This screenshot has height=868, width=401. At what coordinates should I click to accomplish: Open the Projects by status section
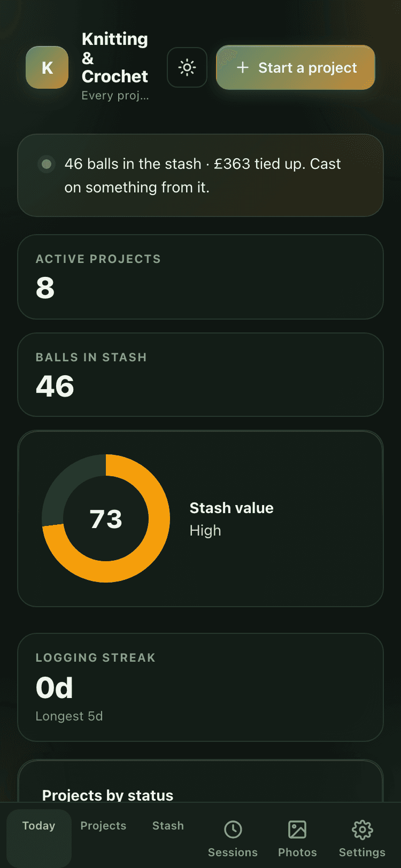[x=108, y=795]
